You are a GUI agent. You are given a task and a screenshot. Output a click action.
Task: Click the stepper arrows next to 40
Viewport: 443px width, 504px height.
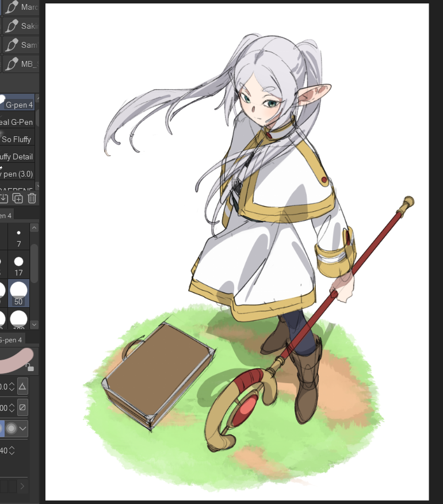tap(12, 450)
